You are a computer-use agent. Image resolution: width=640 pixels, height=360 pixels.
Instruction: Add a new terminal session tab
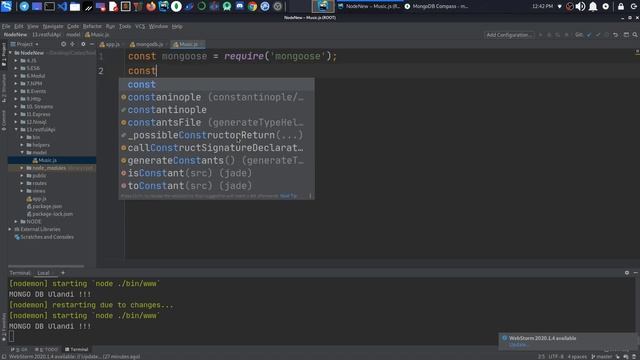coord(63,273)
